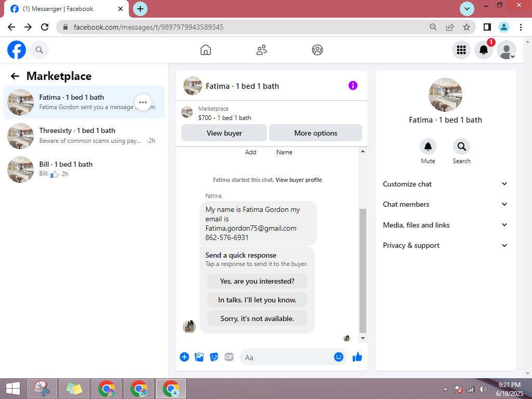532x399 pixels.
Task: Toggle the browser side panel
Action: point(487,27)
